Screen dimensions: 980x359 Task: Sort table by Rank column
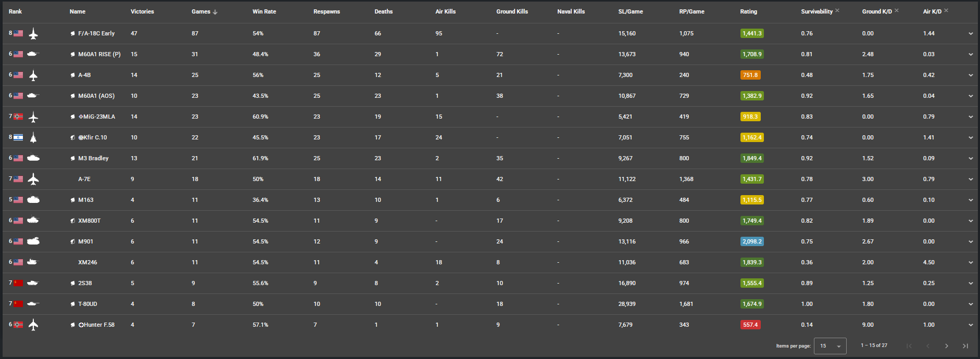(x=15, y=11)
